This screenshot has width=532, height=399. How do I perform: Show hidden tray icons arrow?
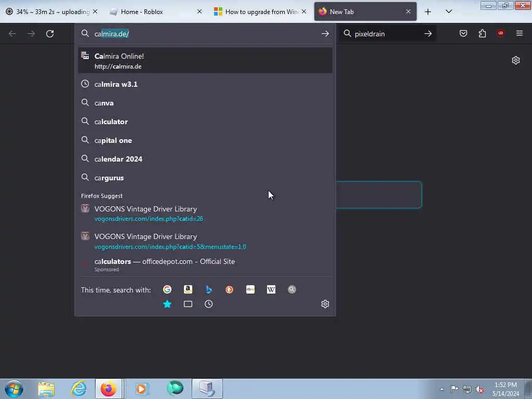point(442,390)
